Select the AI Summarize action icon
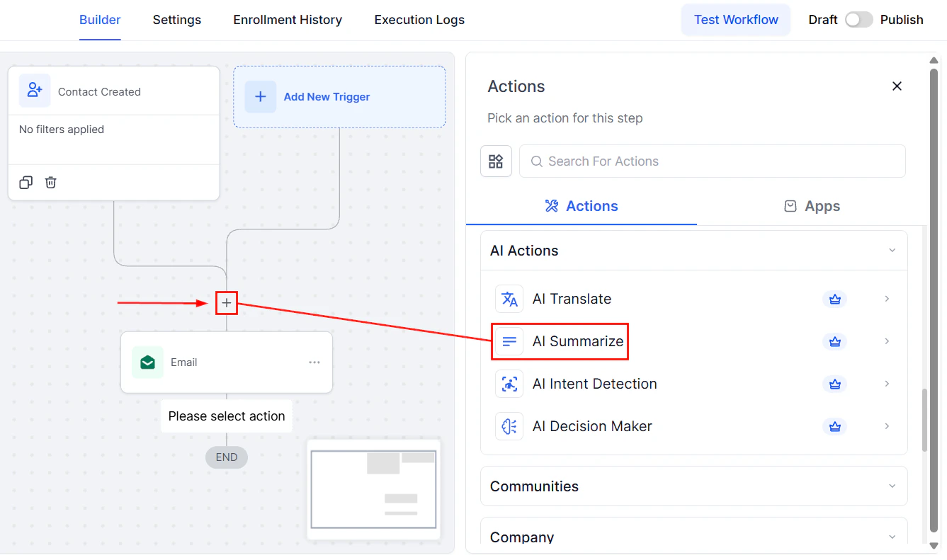This screenshot has height=560, width=947. [x=509, y=341]
